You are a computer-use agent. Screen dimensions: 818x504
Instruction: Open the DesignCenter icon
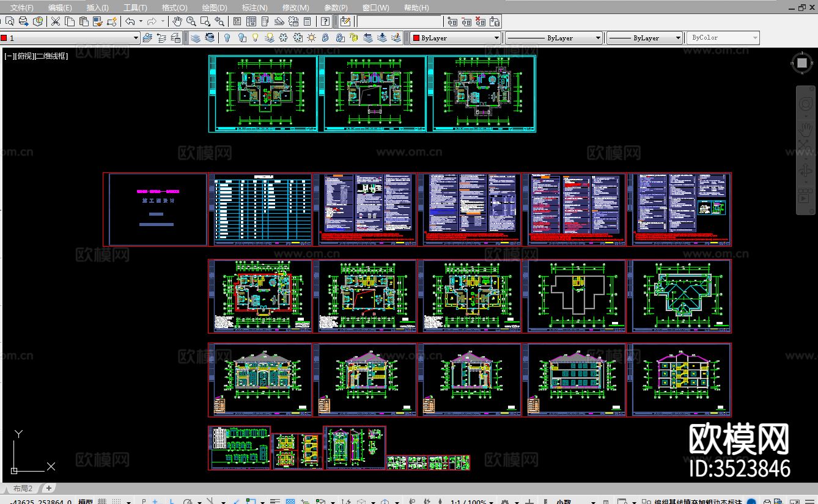tap(251, 21)
